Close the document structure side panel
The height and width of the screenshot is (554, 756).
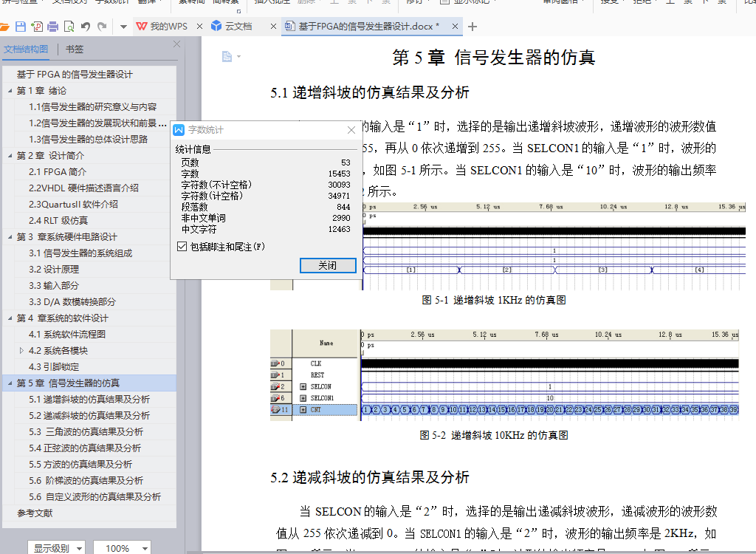177,44
